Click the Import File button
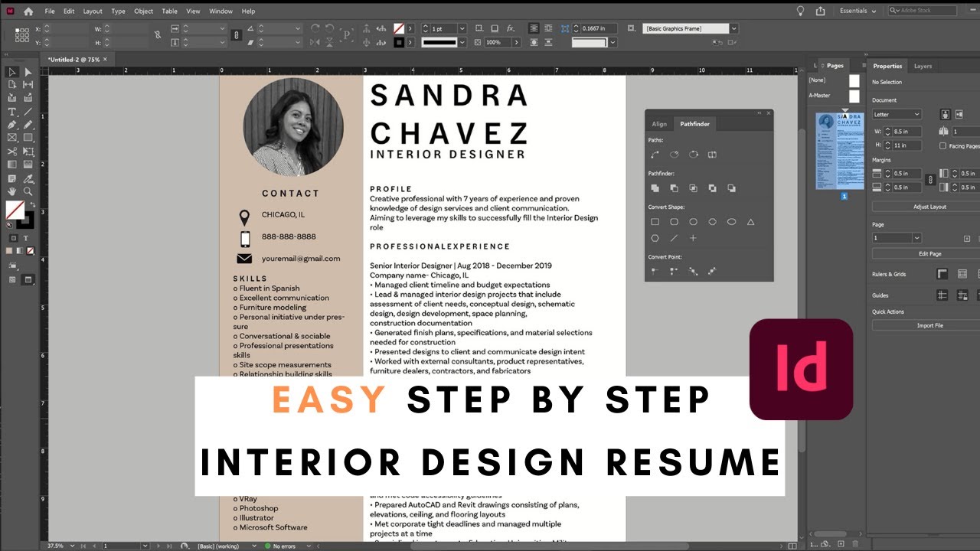980x551 pixels. coord(929,325)
